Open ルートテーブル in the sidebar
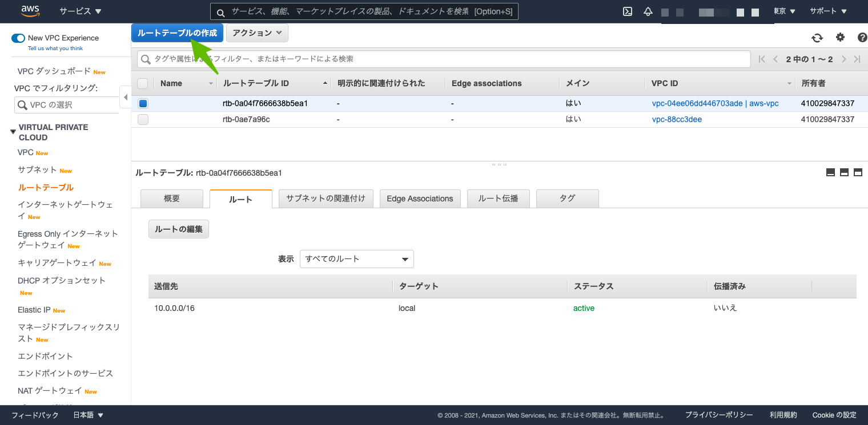The width and height of the screenshot is (868, 425). point(46,188)
